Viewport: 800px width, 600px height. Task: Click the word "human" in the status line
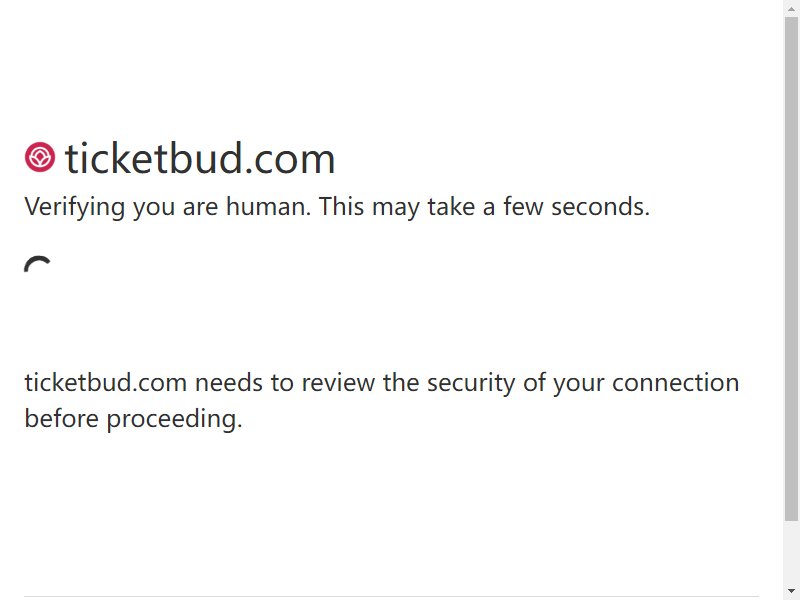click(x=267, y=207)
